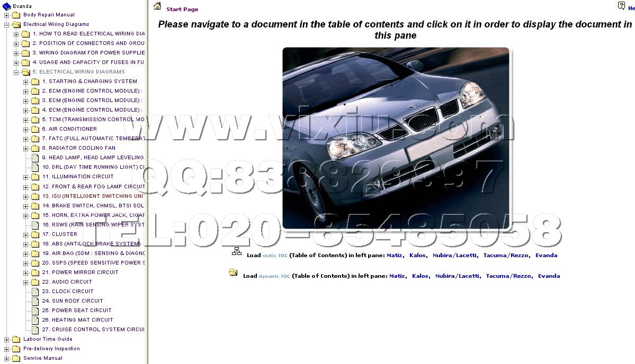Collapse the Electrical Wiring Diagrams node
This screenshot has height=364, width=635.
7,24
